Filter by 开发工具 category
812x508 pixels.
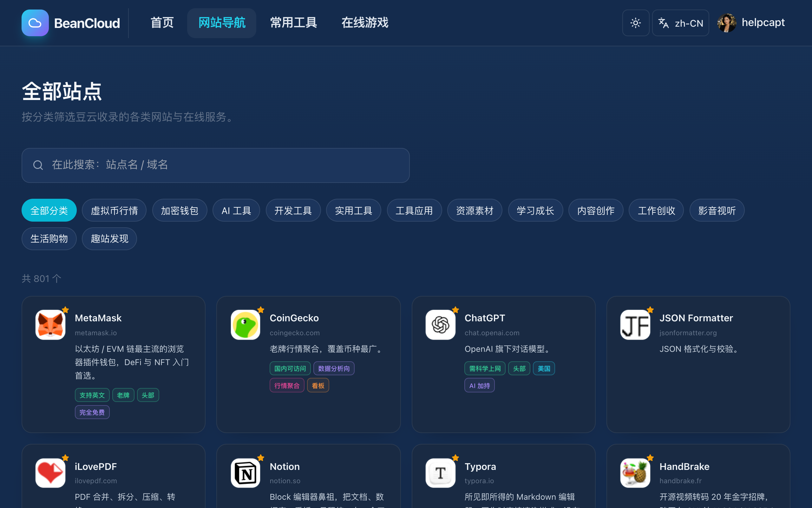[293, 210]
